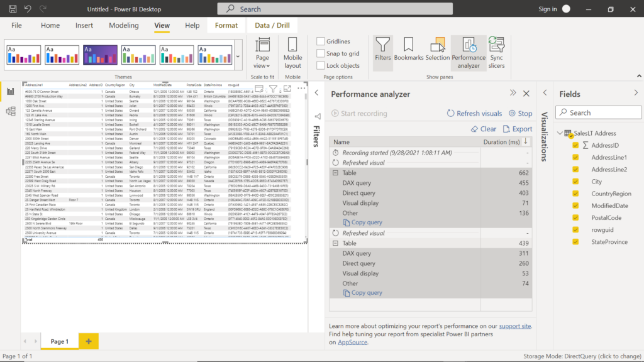Click the Sync slicers icon
Viewport: 644px width, 362px height.
point(497,52)
